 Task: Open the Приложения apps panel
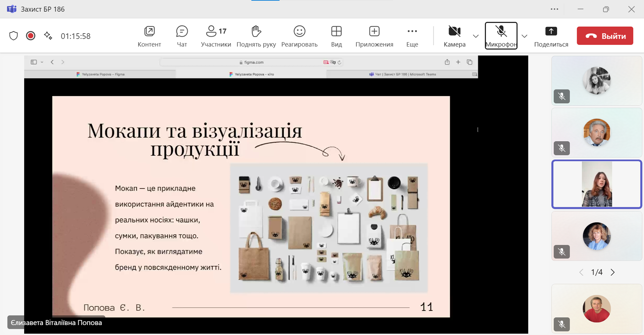pos(374,36)
